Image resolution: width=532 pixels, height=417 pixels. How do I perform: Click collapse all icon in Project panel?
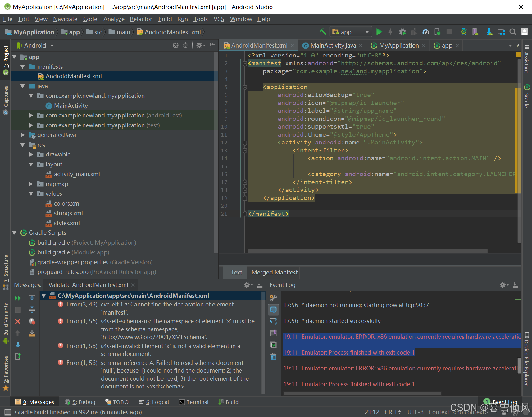(x=185, y=45)
